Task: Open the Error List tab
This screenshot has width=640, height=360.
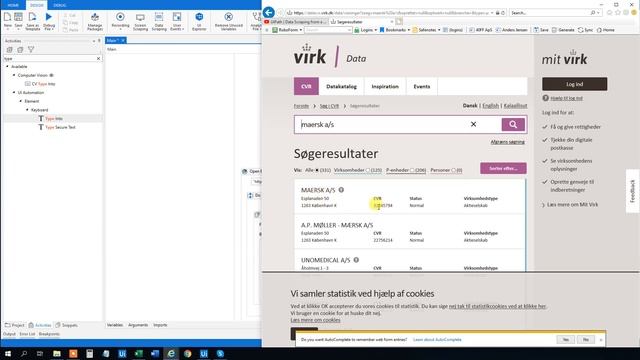Action: [27, 334]
